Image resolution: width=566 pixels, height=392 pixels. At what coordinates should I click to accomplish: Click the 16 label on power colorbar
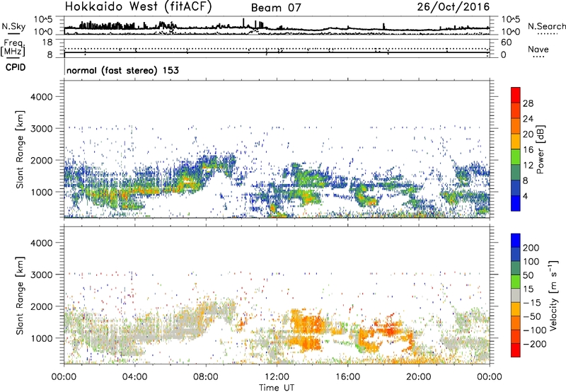pyautogui.click(x=528, y=150)
